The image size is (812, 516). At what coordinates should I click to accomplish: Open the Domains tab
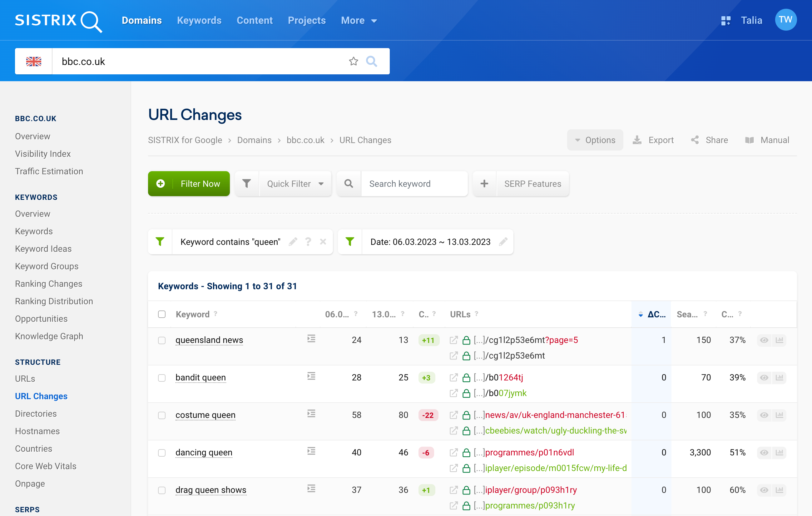[141, 21]
